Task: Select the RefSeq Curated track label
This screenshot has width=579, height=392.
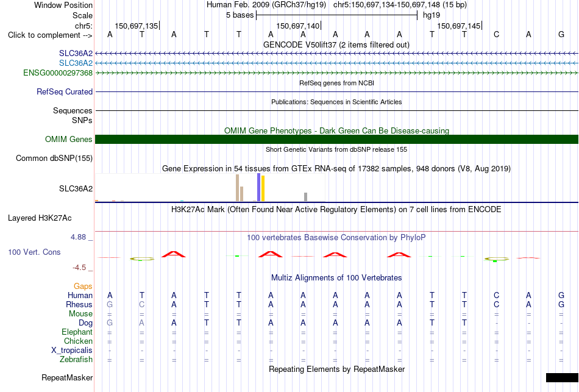Action: coord(65,91)
